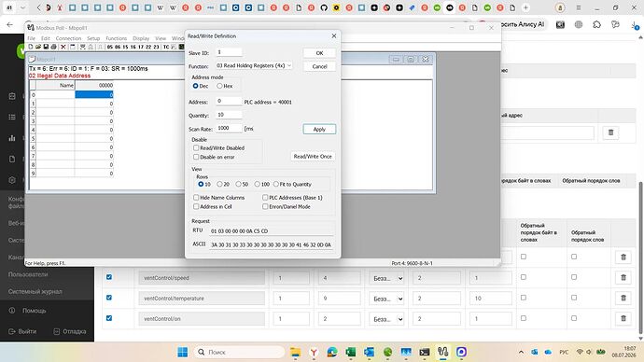Expand the dropdown in ventControl/speed row
The image size is (644, 362).
point(386,278)
